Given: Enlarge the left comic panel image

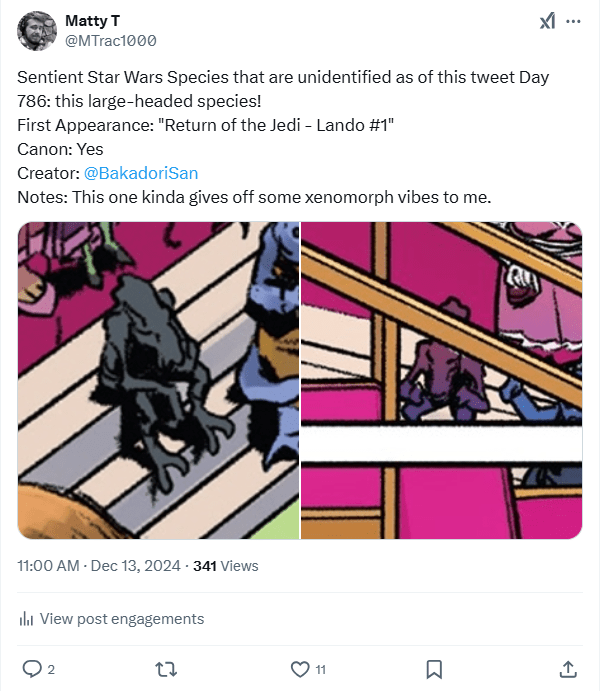Looking at the screenshot, I should tap(158, 380).
